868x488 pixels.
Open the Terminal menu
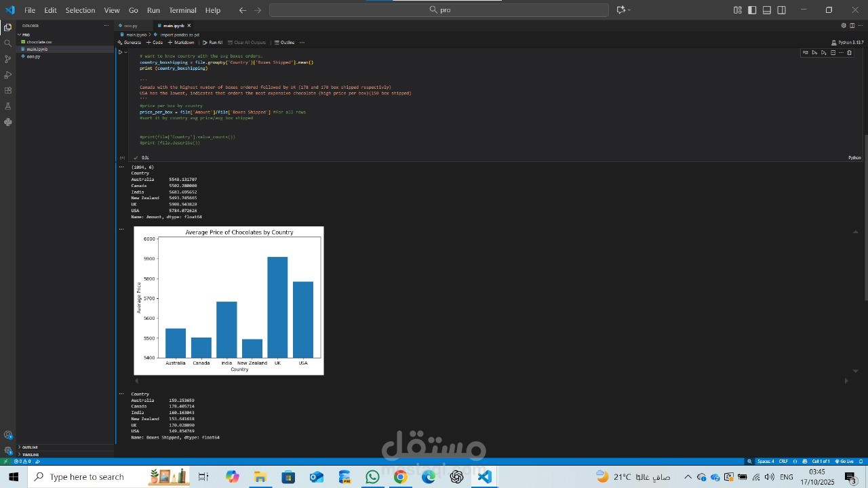pos(182,9)
